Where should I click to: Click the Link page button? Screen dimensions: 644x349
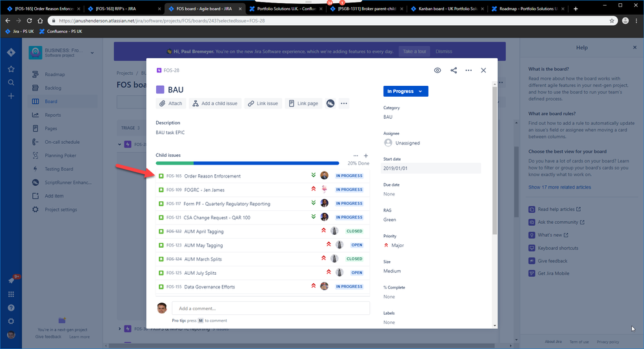(x=303, y=103)
